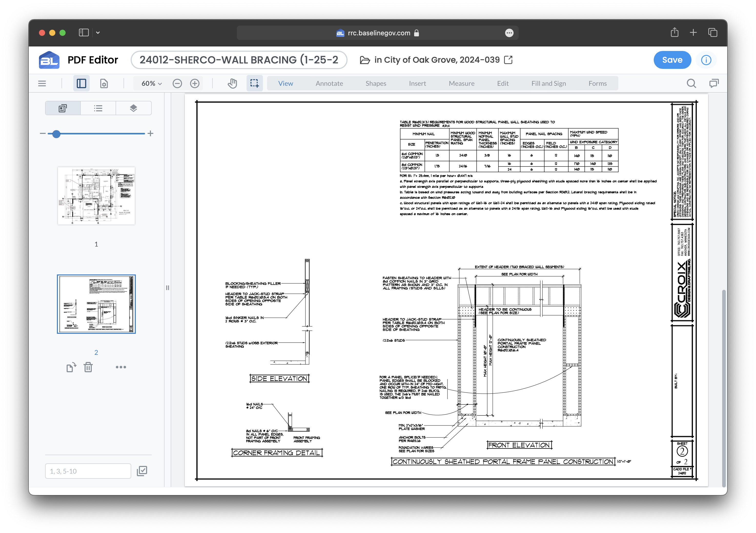Click the zoom in plus icon
756x533 pixels.
(195, 83)
